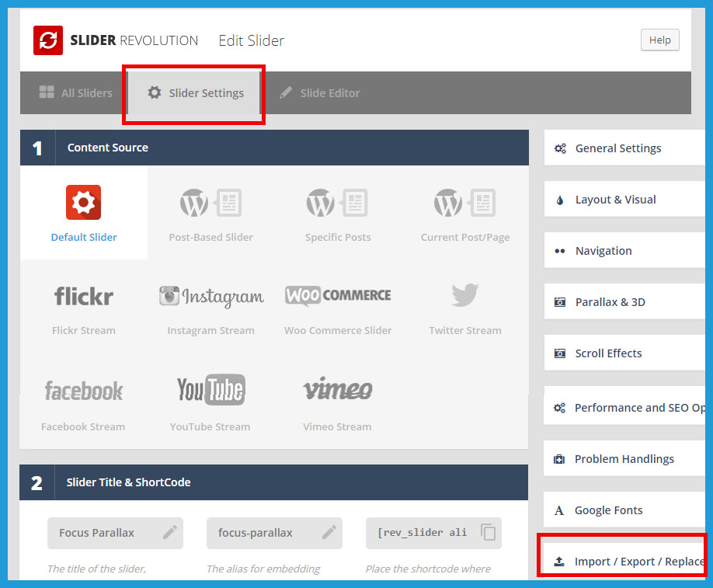Viewport: 713px width, 588px height.
Task: Click the Problem Handlings medkit icon
Action: 559,459
